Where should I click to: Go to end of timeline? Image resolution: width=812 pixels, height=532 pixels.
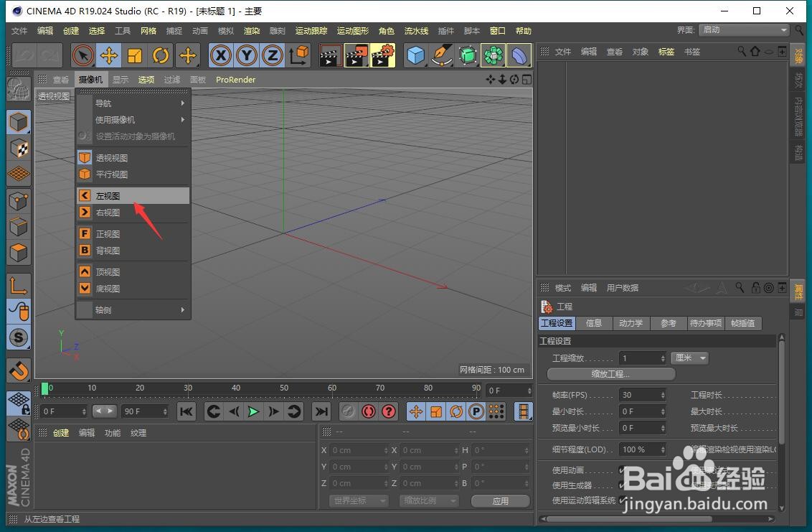tap(321, 411)
